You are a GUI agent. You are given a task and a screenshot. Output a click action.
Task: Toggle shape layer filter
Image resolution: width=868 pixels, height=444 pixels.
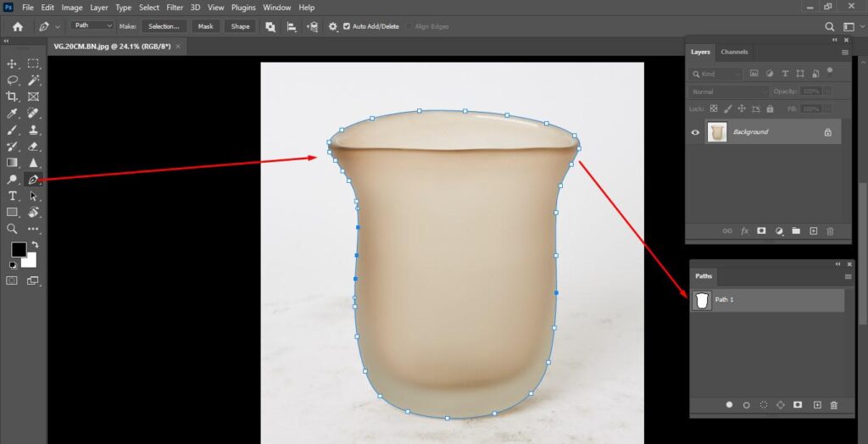800,73
